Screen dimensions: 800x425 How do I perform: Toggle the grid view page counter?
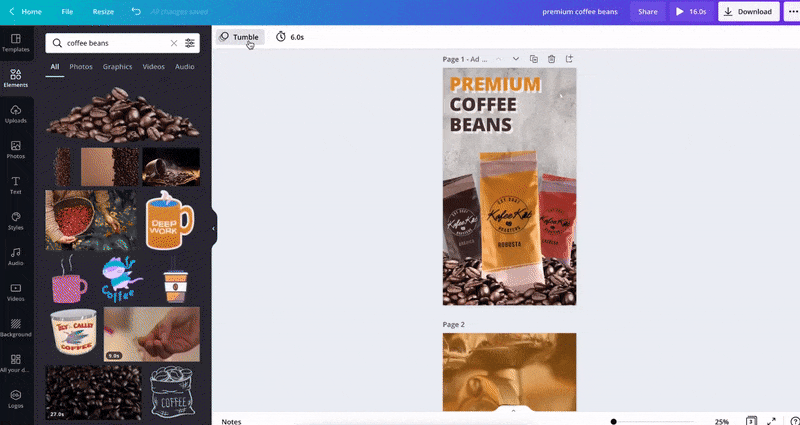click(751, 421)
